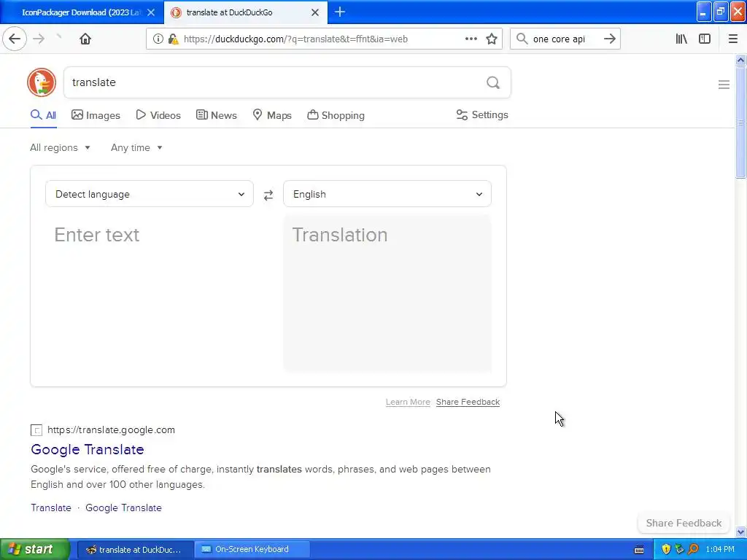Screen dimensions: 747x560
Task: Open page actions three-dot menu
Action: 471,39
